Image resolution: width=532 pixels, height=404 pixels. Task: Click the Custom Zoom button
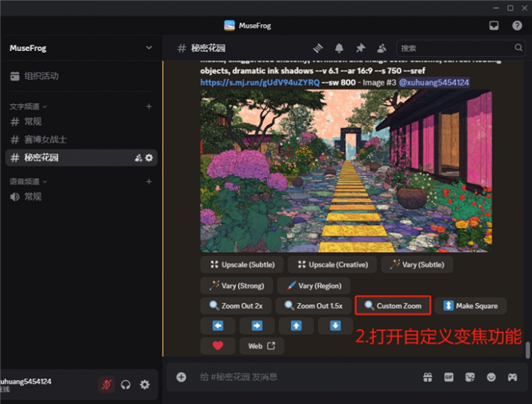click(x=392, y=305)
